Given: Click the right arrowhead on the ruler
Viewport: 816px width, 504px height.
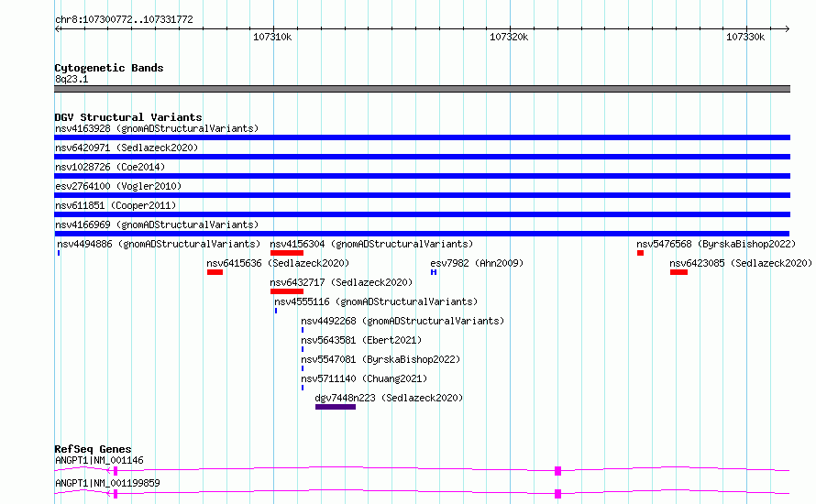Looking at the screenshot, I should tap(788, 28).
